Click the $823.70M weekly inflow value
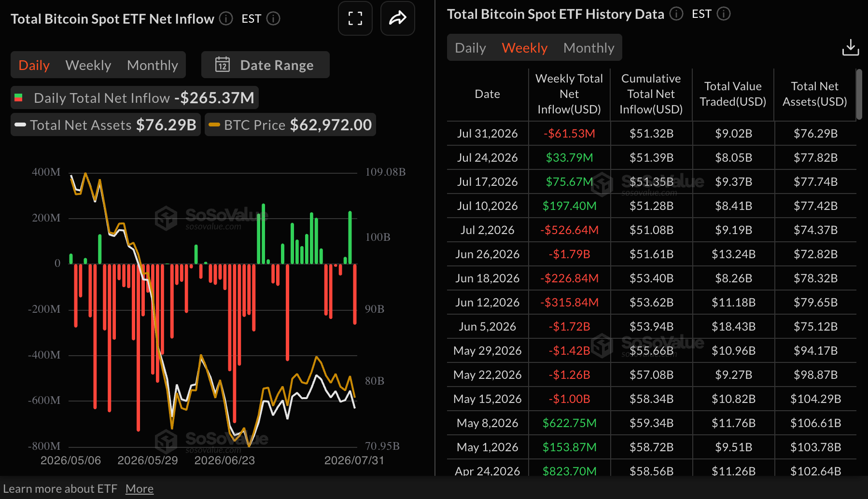The image size is (868, 499). 569,471
